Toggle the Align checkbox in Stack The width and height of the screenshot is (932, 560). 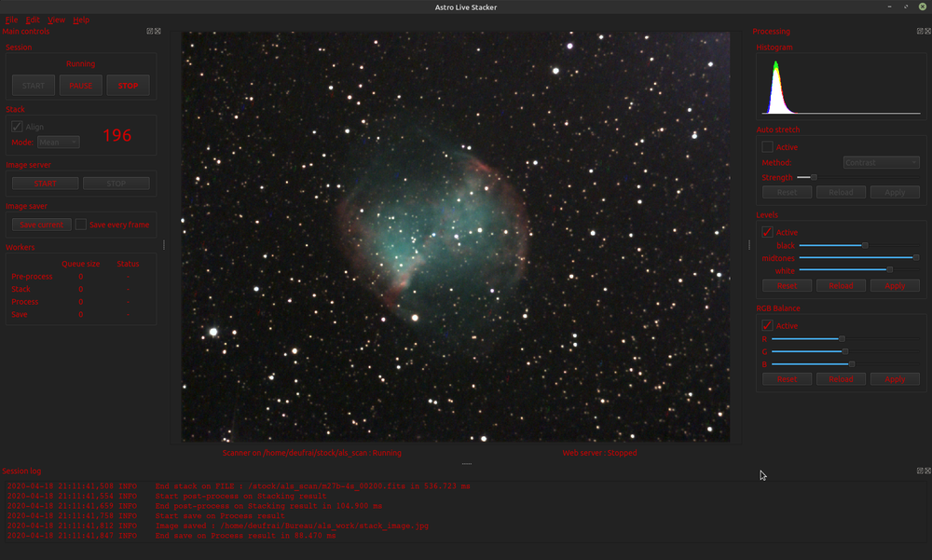(17, 127)
